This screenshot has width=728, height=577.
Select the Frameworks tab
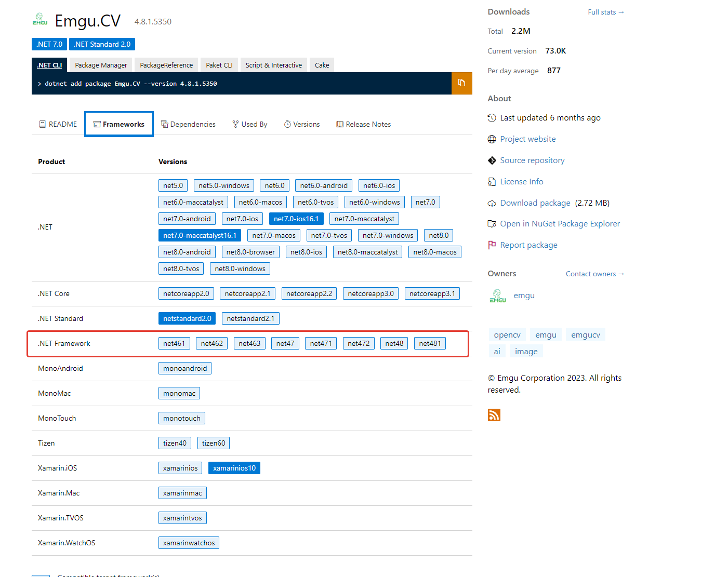(119, 124)
